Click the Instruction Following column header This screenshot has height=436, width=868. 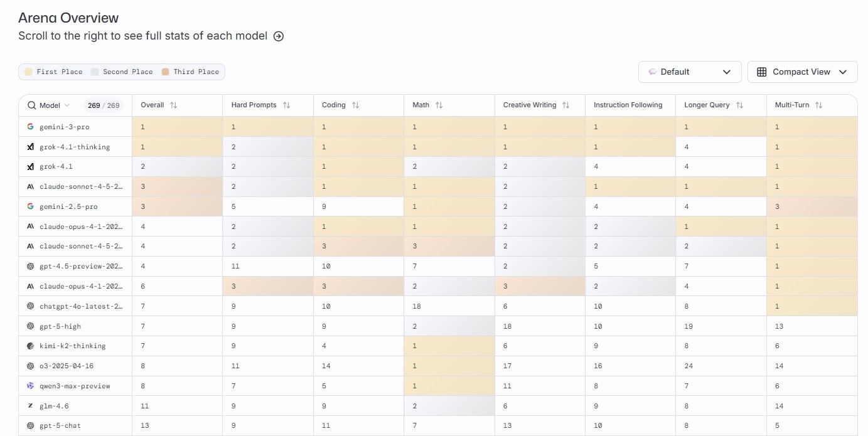(628, 105)
